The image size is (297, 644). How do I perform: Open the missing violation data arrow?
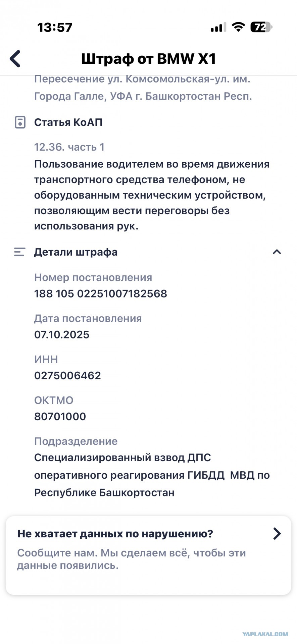point(277,533)
